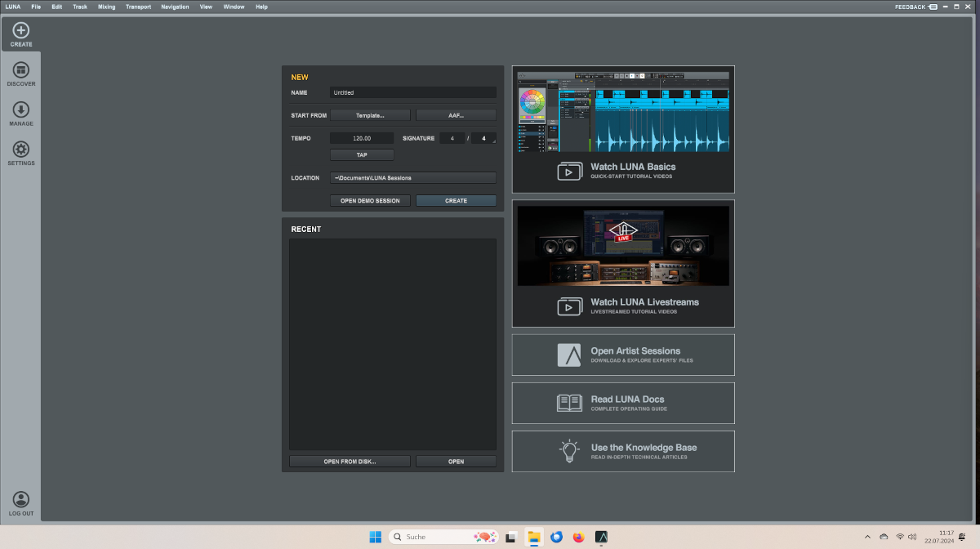980x549 pixels.
Task: Open the Mixing menu
Action: point(106,7)
